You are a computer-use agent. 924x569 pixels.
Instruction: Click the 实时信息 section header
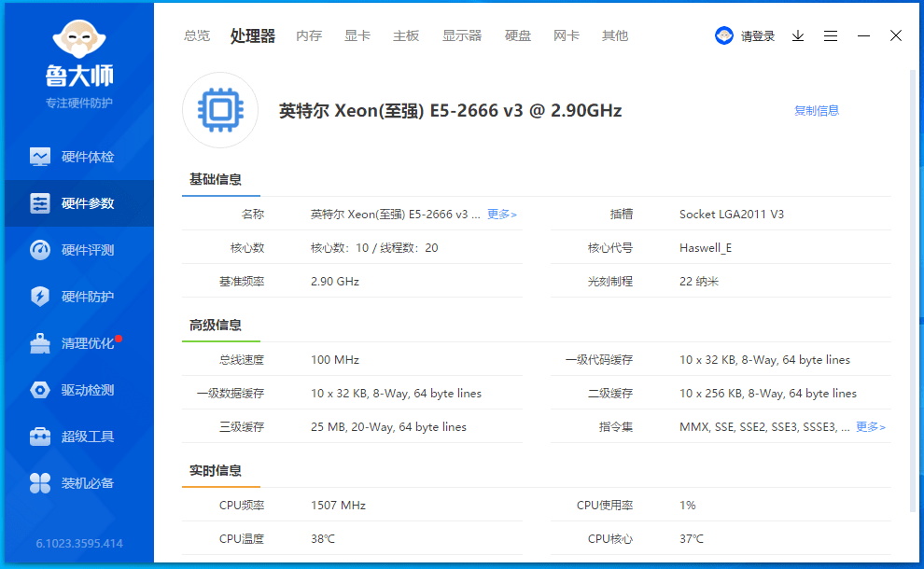click(x=216, y=470)
